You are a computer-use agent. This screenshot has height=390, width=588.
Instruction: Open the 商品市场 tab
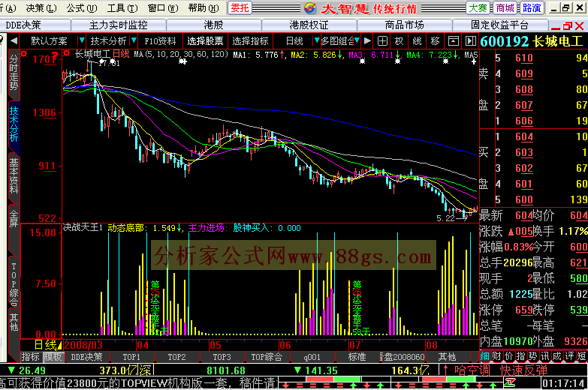pyautogui.click(x=404, y=25)
